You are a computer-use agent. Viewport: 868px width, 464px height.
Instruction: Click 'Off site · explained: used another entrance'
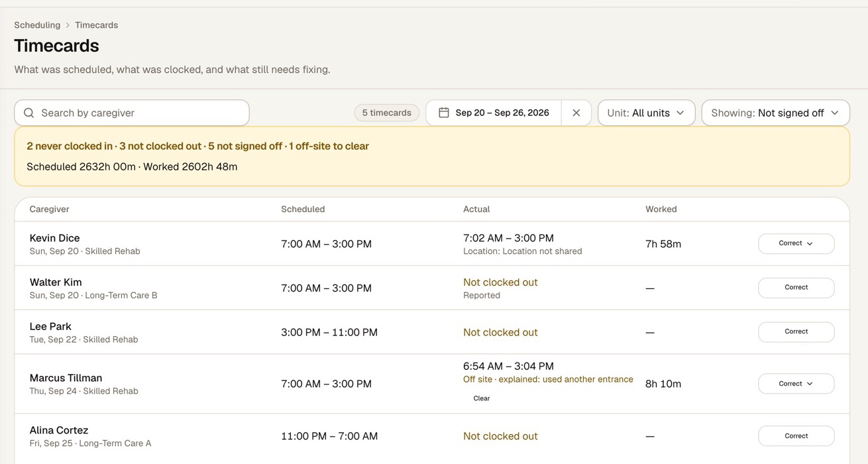[x=548, y=380]
